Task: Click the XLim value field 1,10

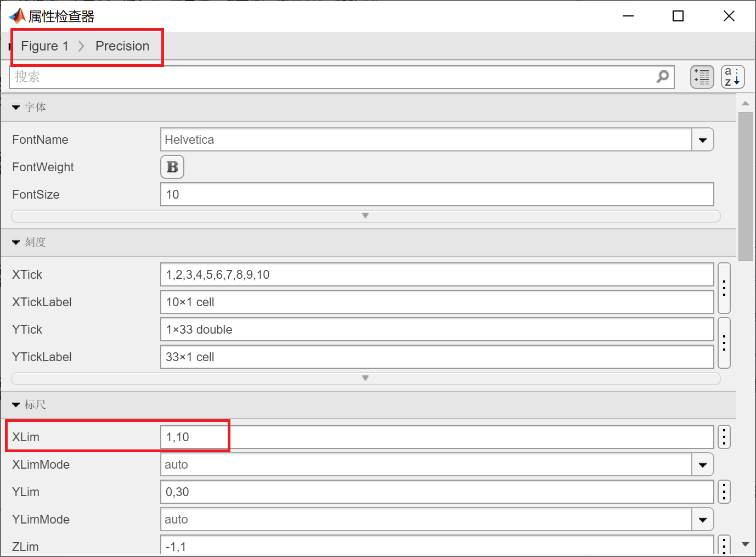Action: tap(437, 437)
